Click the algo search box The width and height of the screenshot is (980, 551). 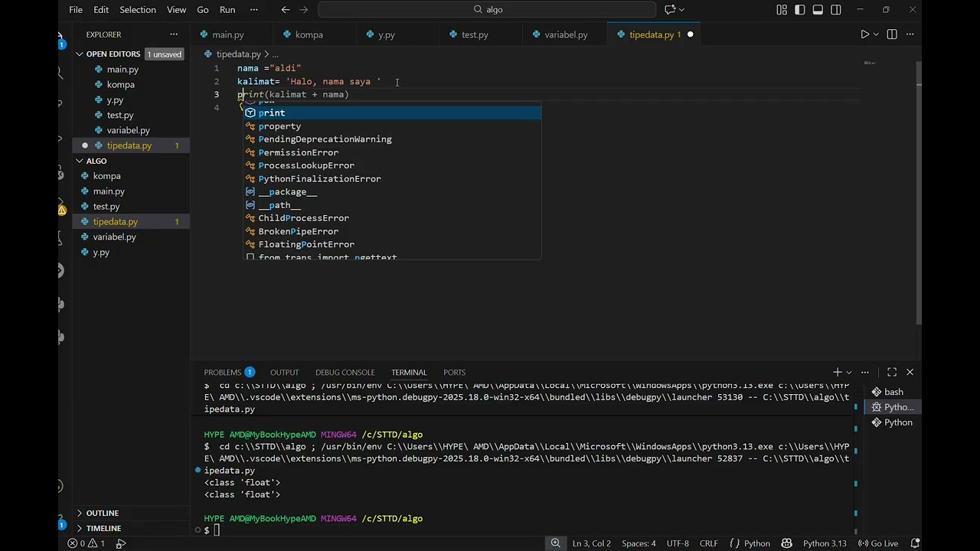point(487,10)
